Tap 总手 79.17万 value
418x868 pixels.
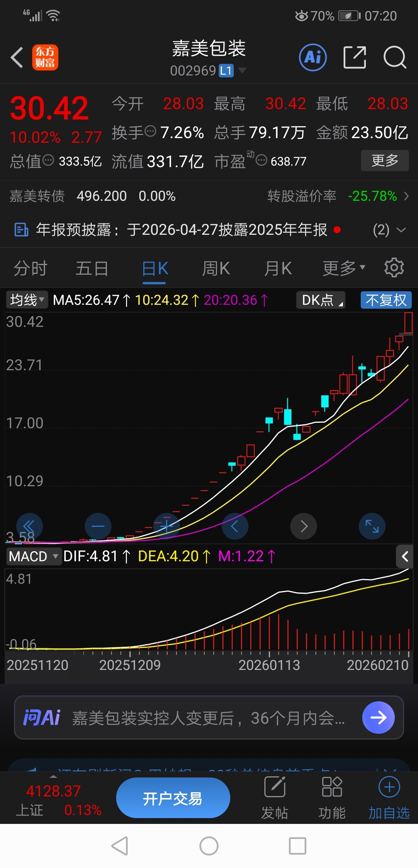click(277, 133)
